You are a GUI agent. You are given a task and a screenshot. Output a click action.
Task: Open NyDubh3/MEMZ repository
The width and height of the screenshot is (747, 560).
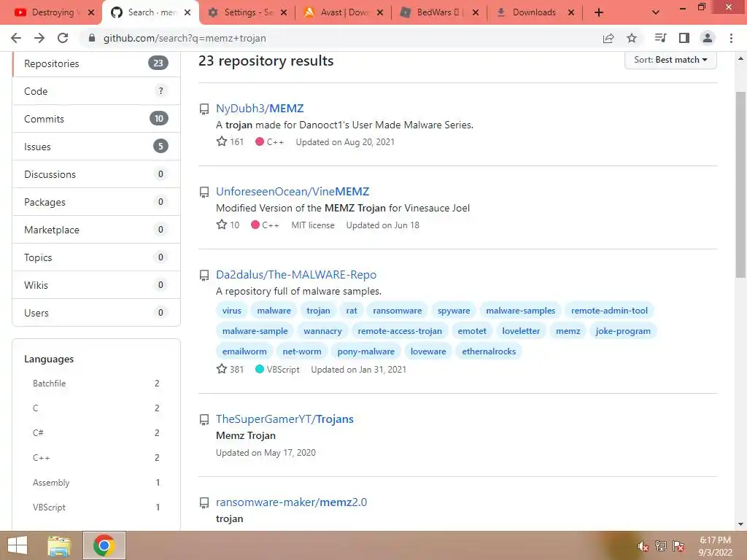click(x=260, y=108)
